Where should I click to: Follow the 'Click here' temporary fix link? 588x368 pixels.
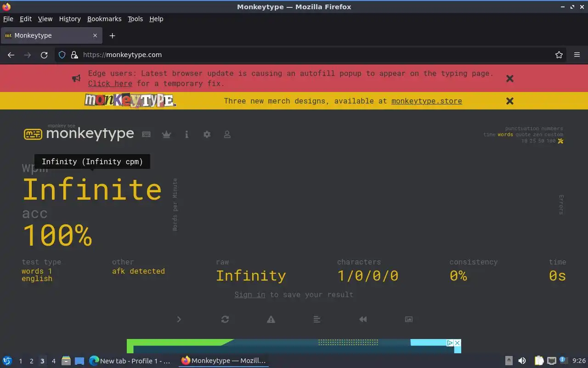[110, 84]
